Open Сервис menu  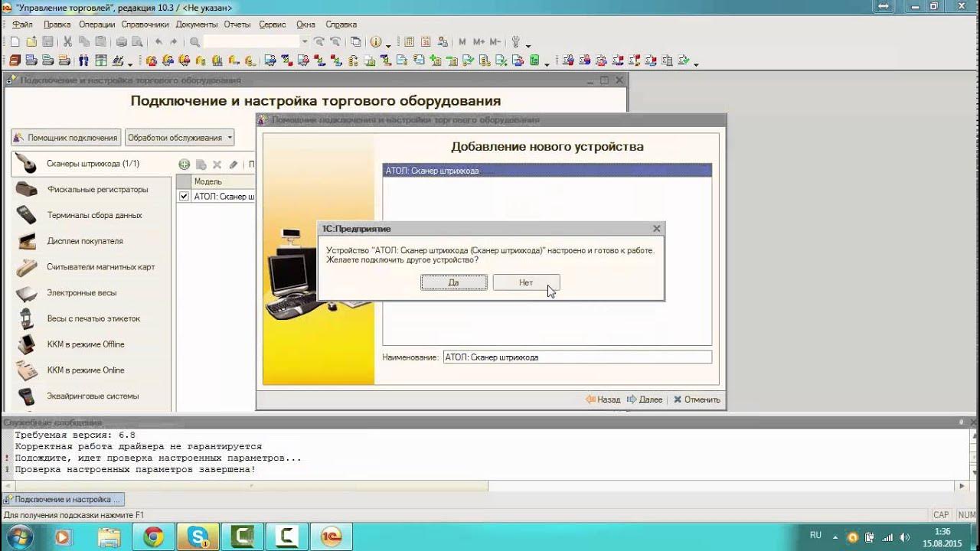(273, 24)
